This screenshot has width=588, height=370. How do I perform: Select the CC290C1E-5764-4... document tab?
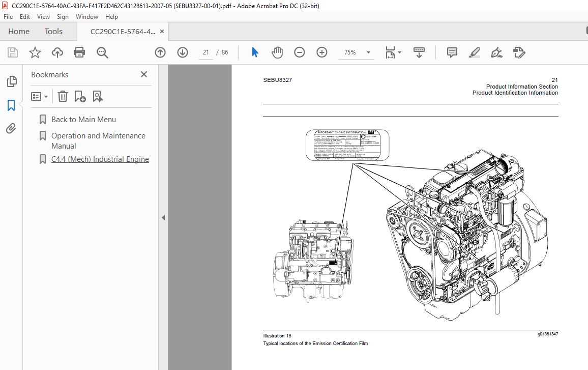[122, 32]
